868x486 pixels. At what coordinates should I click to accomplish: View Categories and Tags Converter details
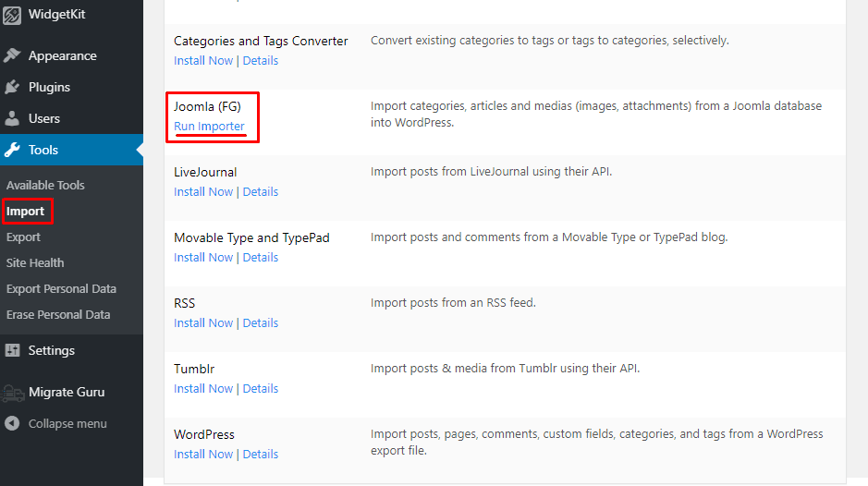pyautogui.click(x=260, y=60)
